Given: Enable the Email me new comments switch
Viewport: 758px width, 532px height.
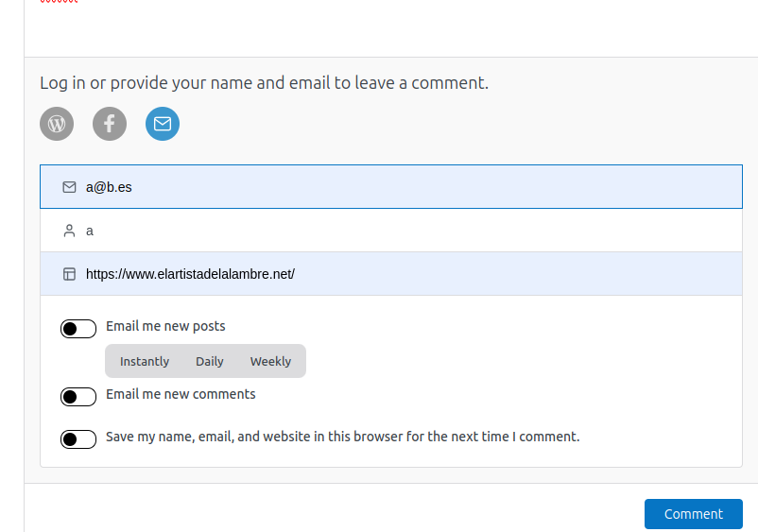Looking at the screenshot, I should pos(78,397).
